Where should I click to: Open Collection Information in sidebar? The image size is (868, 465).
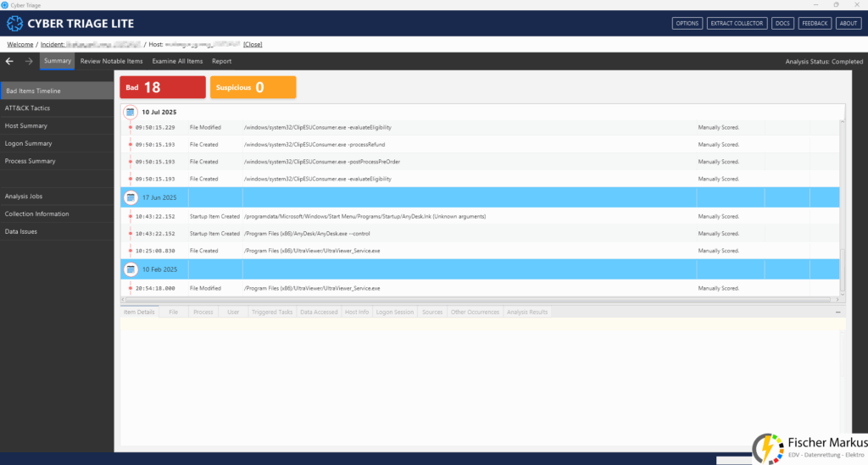coord(57,214)
